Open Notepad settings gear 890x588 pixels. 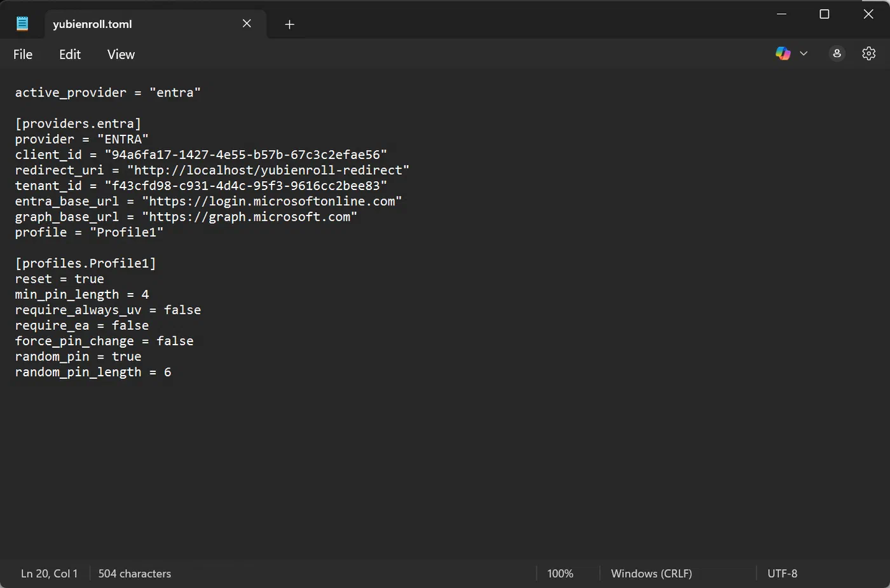click(869, 53)
